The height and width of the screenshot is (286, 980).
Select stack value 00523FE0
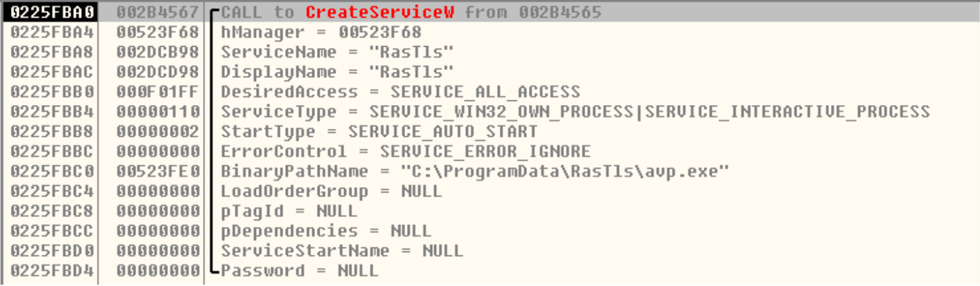point(158,171)
